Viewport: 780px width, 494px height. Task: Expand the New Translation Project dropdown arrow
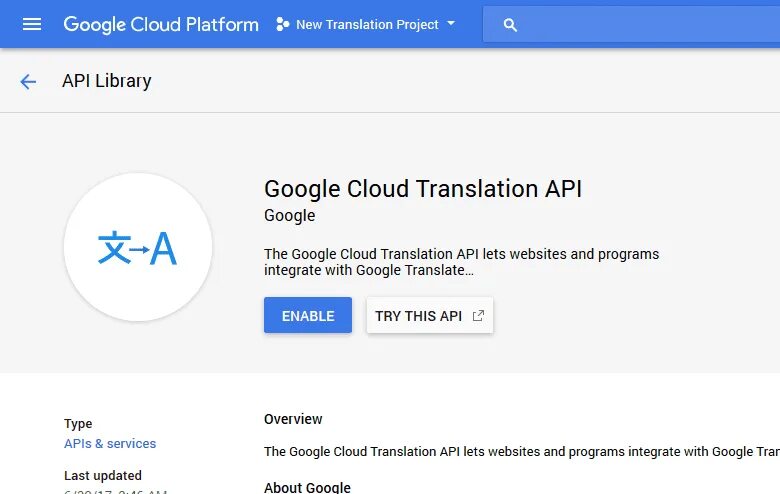point(451,23)
